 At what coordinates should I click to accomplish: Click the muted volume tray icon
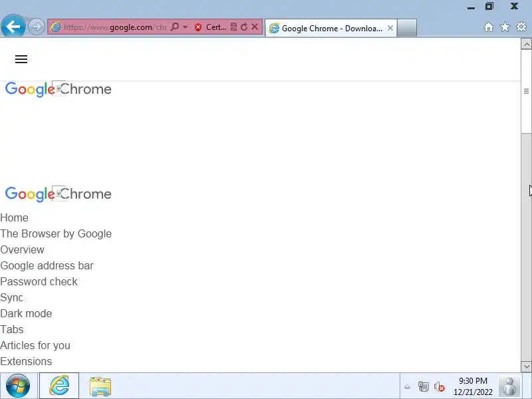(440, 386)
